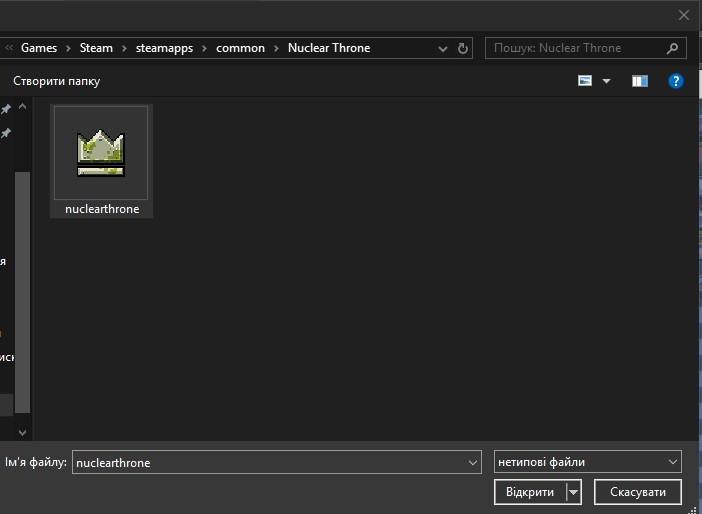Expand the chevron after Games breadcrumb

[x=68, y=48]
